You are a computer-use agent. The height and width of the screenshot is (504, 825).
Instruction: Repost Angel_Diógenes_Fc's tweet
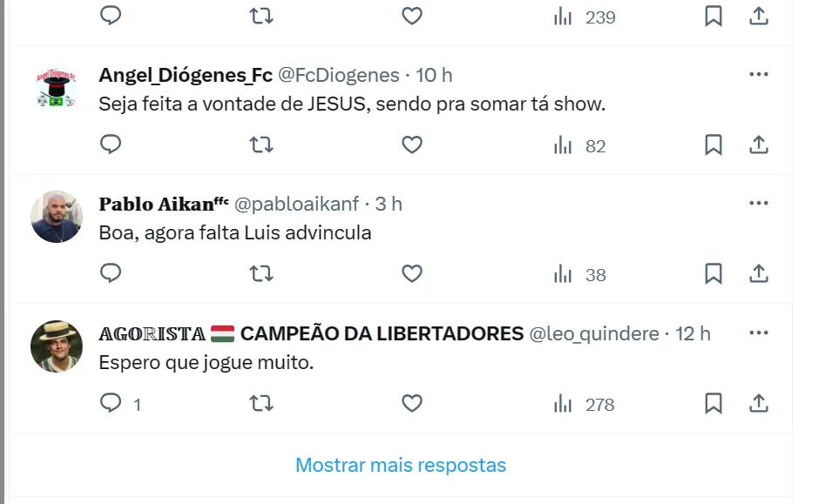[x=261, y=144]
